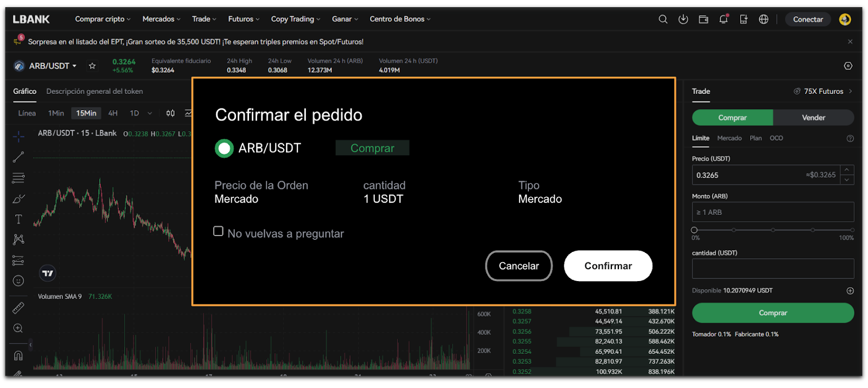Viewport: 868px width, 388px height.
Task: Expand the Futuros menu
Action: [244, 19]
